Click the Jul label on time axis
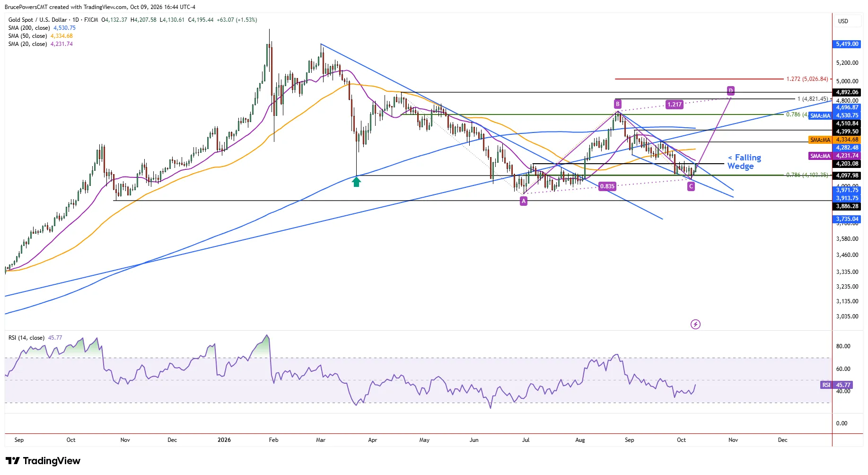868x475 pixels. click(526, 440)
